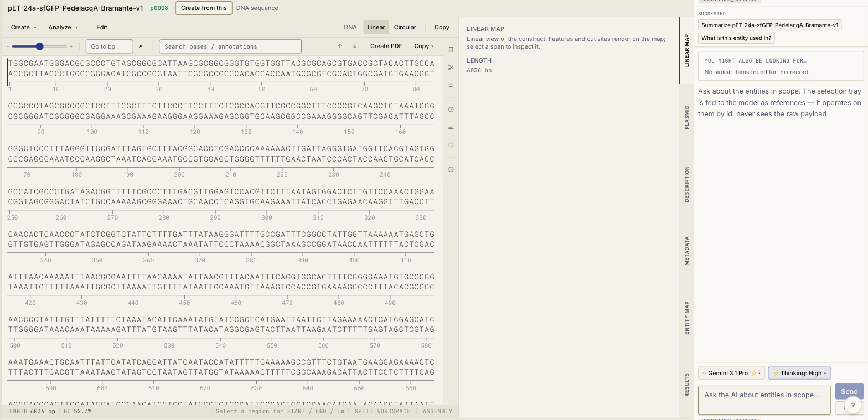The image size is (868, 420).
Task: Click the Send button
Action: [849, 391]
